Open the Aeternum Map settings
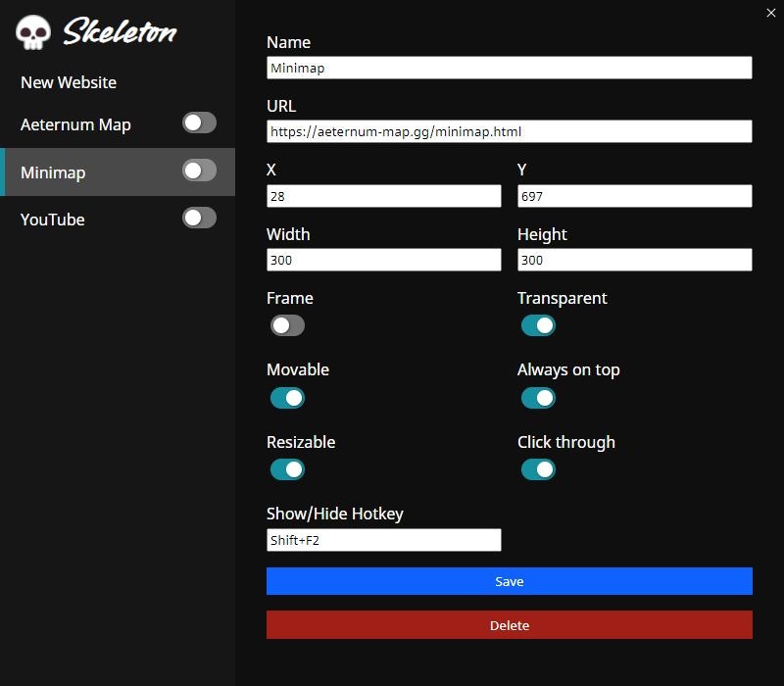784x686 pixels. pos(76,124)
